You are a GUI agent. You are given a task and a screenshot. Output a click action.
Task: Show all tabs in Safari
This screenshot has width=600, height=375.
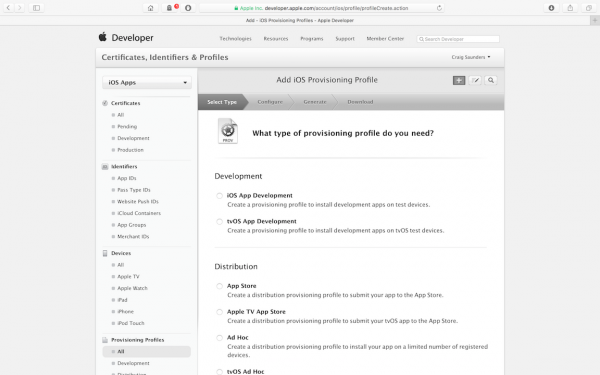589,8
